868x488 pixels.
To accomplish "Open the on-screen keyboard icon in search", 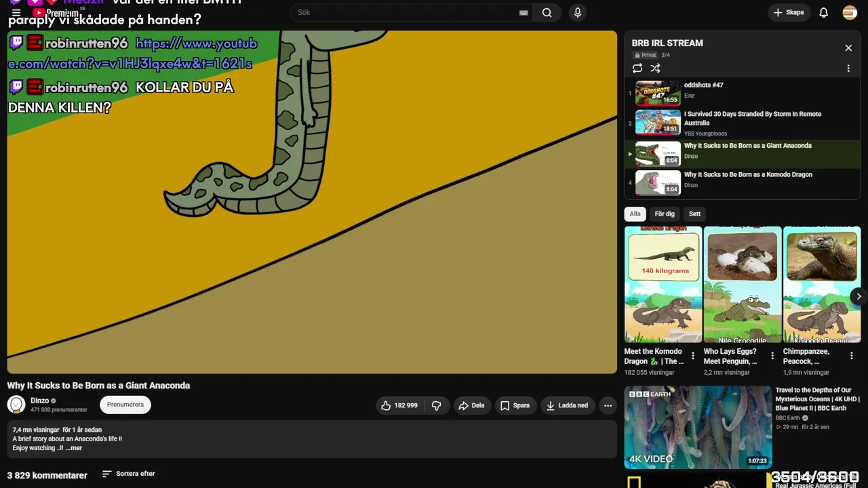I will tap(524, 12).
